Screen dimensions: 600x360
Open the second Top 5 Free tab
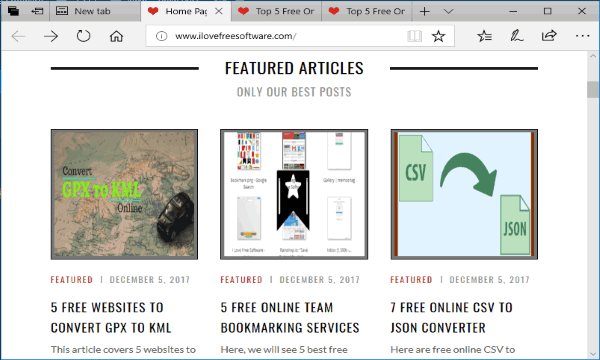(367, 11)
